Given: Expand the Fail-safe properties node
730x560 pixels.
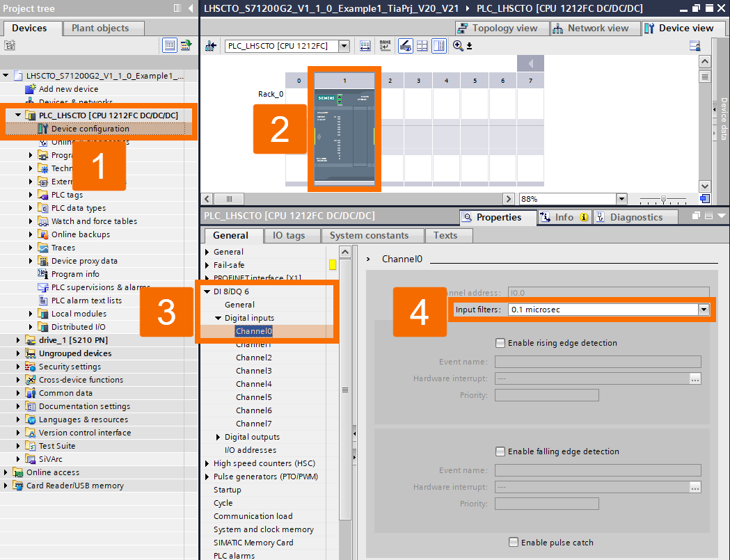Looking at the screenshot, I should (x=207, y=265).
